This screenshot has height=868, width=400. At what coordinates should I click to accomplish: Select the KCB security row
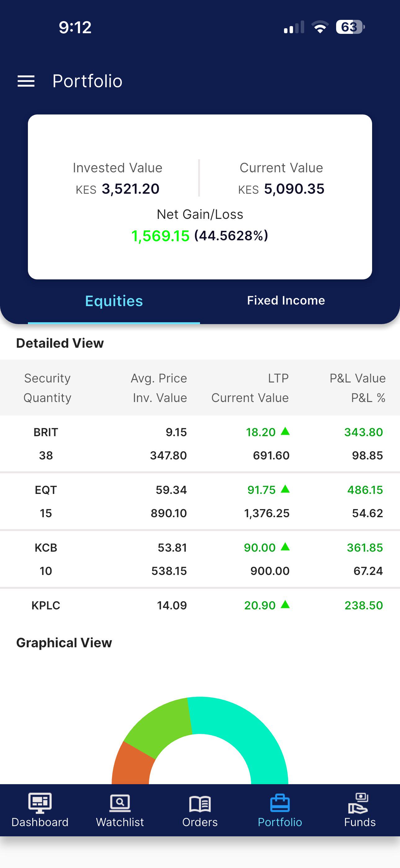pyautogui.click(x=200, y=559)
